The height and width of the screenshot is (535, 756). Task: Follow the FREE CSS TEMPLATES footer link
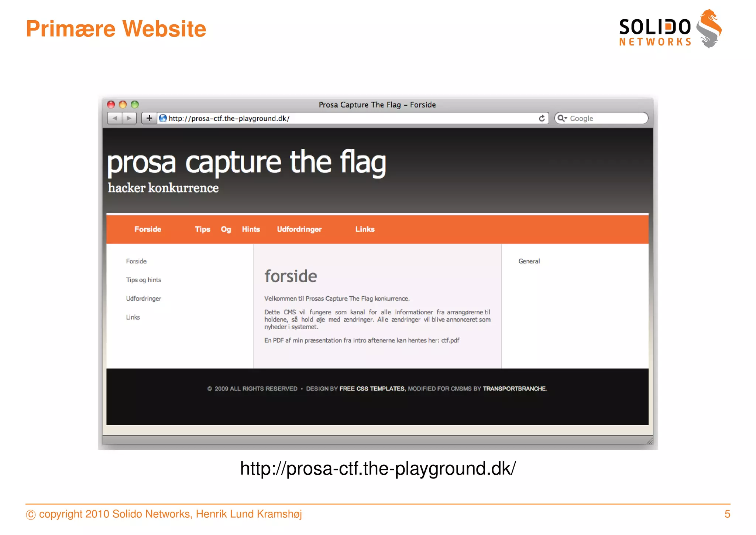[x=372, y=389]
